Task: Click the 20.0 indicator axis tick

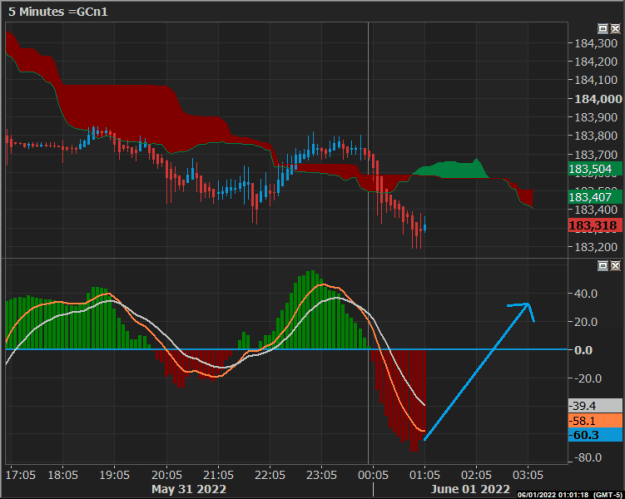Action: point(586,322)
